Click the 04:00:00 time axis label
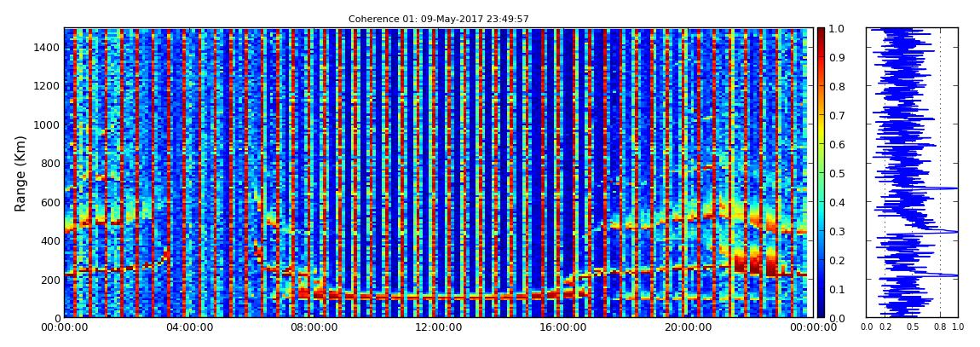 (x=187, y=327)
